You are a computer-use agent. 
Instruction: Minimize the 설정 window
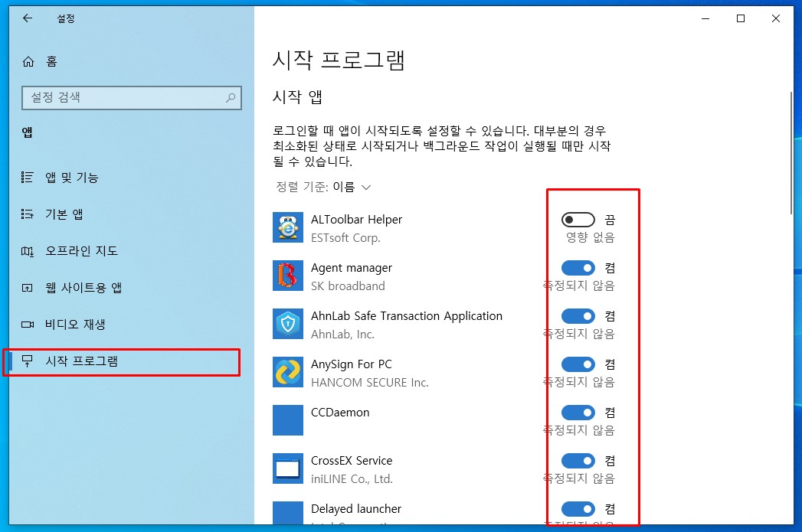[x=705, y=18]
